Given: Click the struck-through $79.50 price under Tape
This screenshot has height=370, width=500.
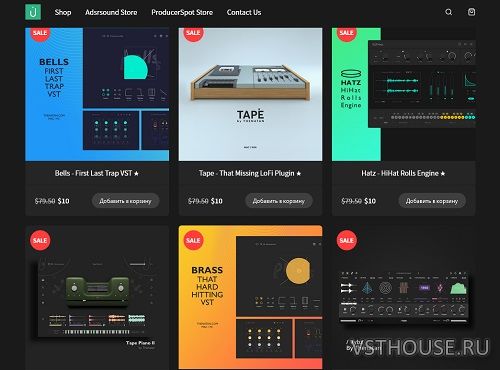Looking at the screenshot, I should (x=198, y=201).
